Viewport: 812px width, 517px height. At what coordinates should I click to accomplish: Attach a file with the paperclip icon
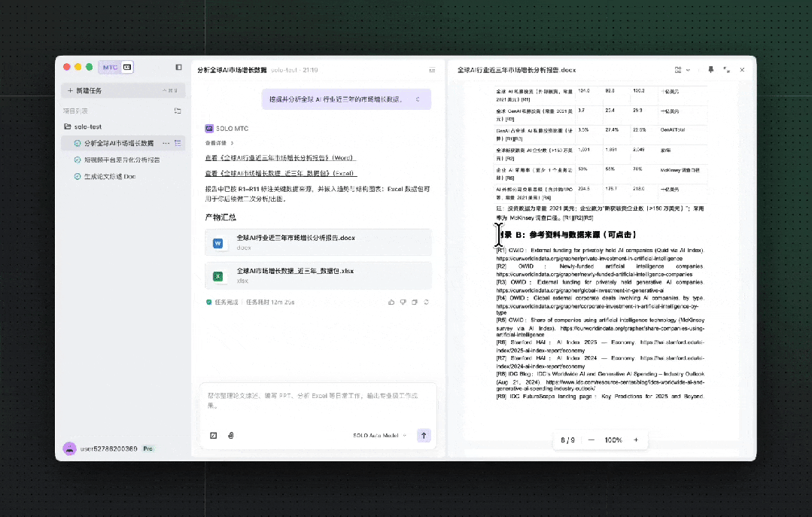pos(231,436)
